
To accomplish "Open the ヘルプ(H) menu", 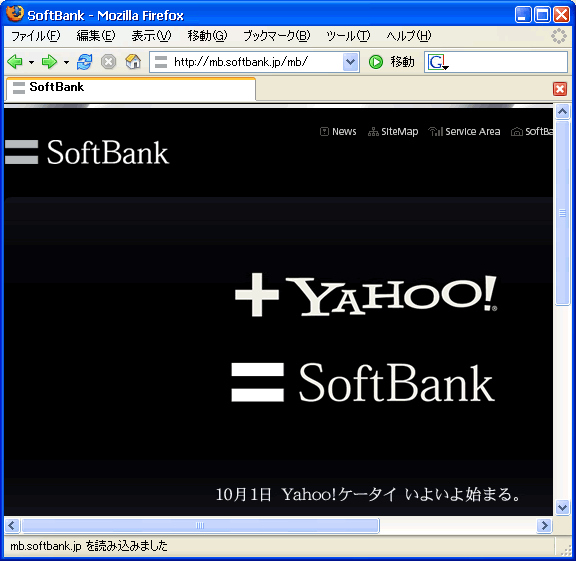I will click(408, 36).
